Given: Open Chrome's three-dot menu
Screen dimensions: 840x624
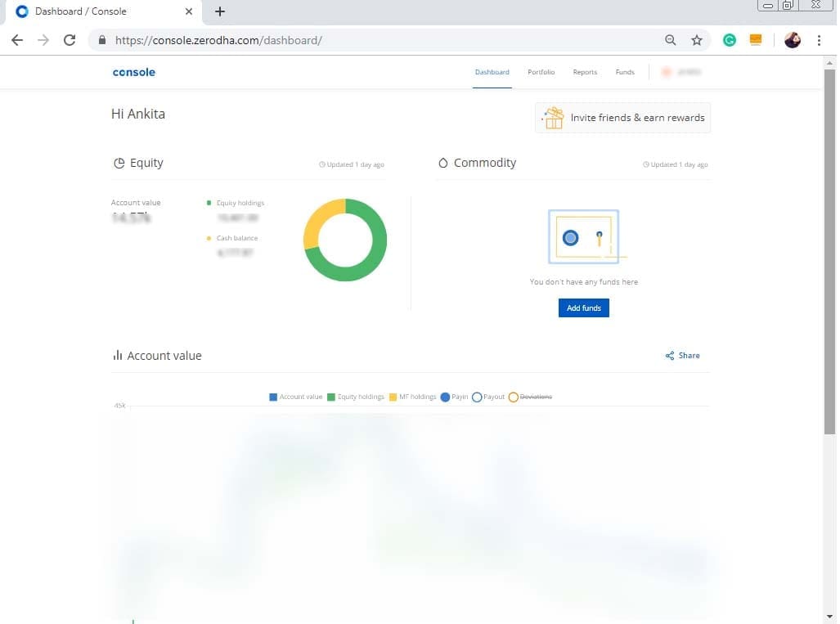Looking at the screenshot, I should coord(819,40).
